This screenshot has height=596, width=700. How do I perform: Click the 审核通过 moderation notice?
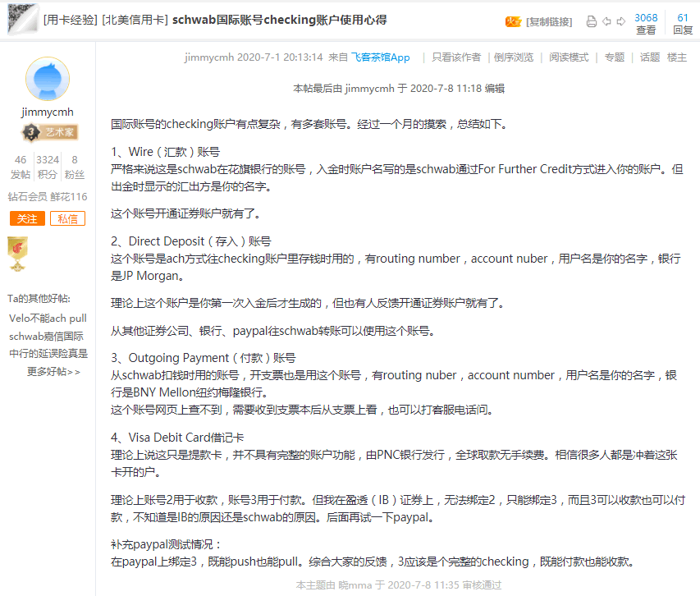tap(399, 585)
